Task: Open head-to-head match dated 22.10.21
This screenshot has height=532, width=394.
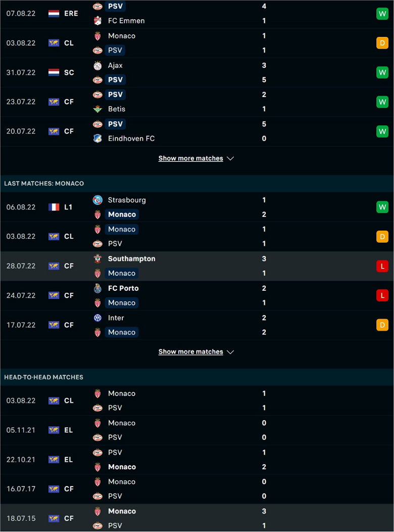Action: pos(197,460)
